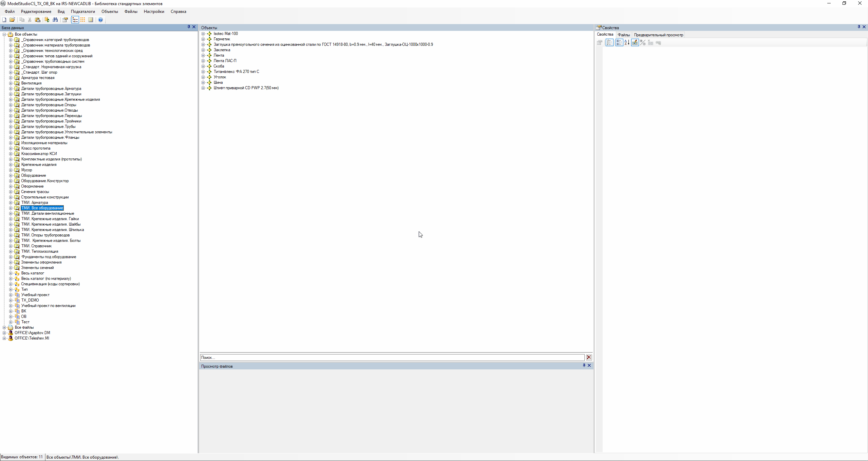
Task: Open the folder icon in main toolbar
Action: (x=12, y=20)
